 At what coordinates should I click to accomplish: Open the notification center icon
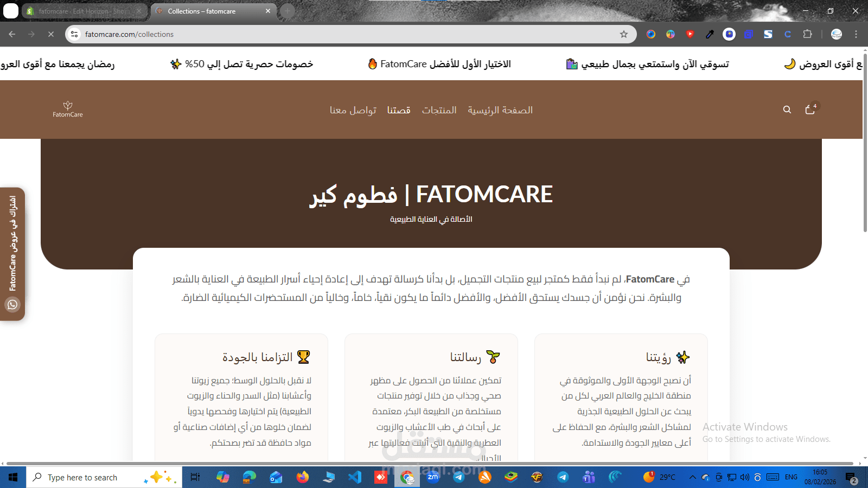[x=851, y=478]
